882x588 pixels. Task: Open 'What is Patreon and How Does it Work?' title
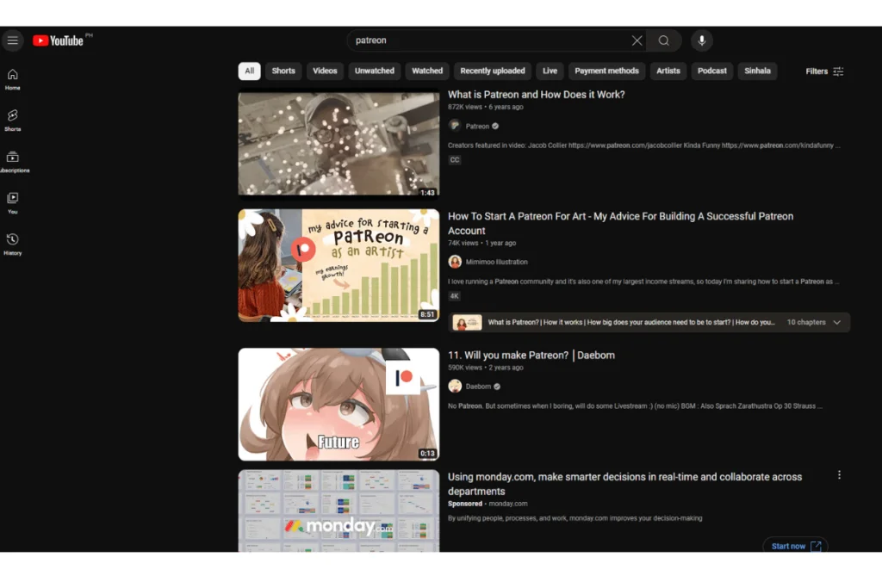536,95
